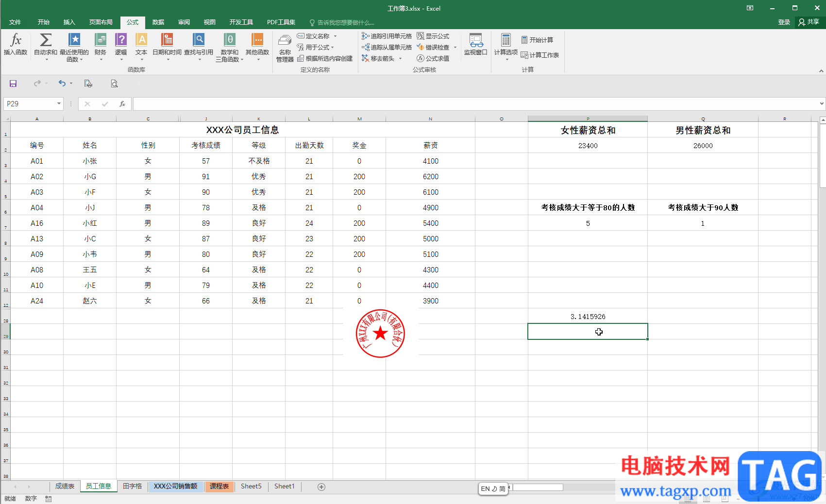
Task: Click Trace Precedents (追踪引用单元格)
Action: pyautogui.click(x=387, y=36)
